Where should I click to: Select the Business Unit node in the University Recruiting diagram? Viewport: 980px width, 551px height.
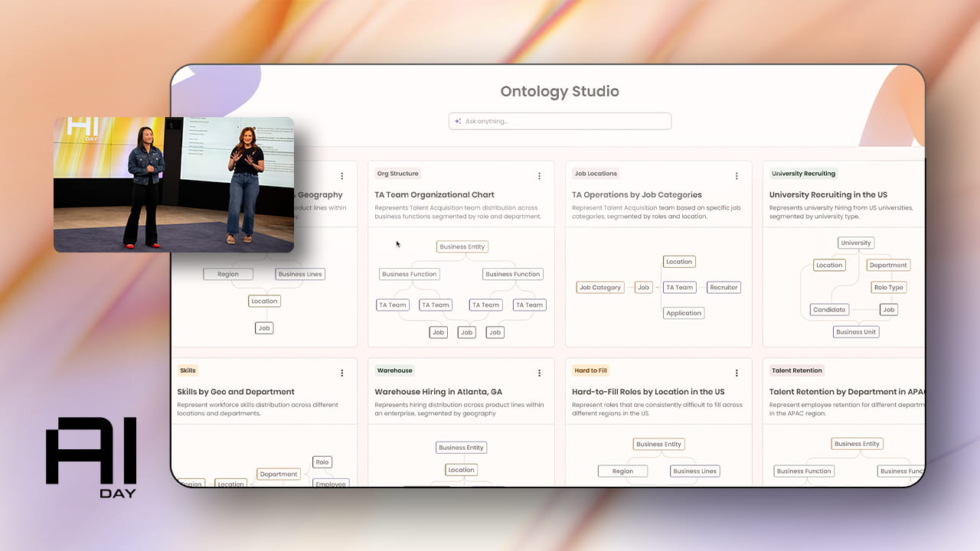click(856, 332)
